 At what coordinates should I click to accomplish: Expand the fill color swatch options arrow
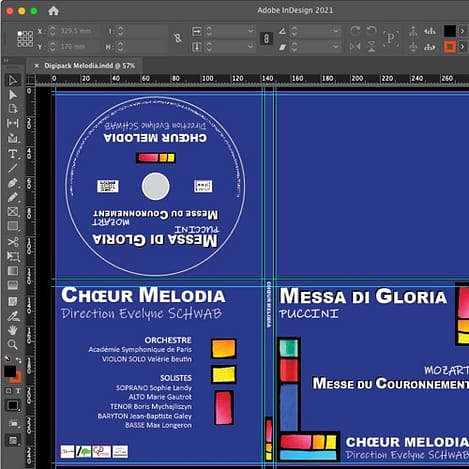463,31
